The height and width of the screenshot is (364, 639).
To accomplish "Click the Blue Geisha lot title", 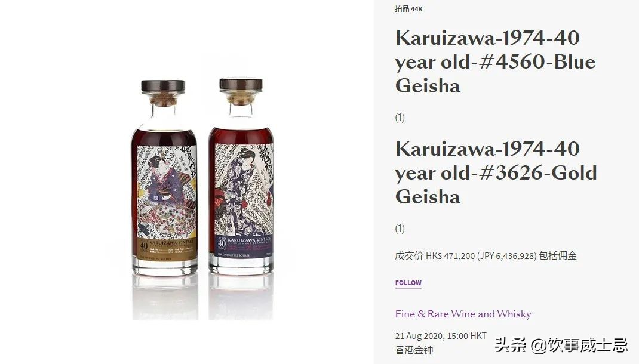I will click(x=495, y=62).
